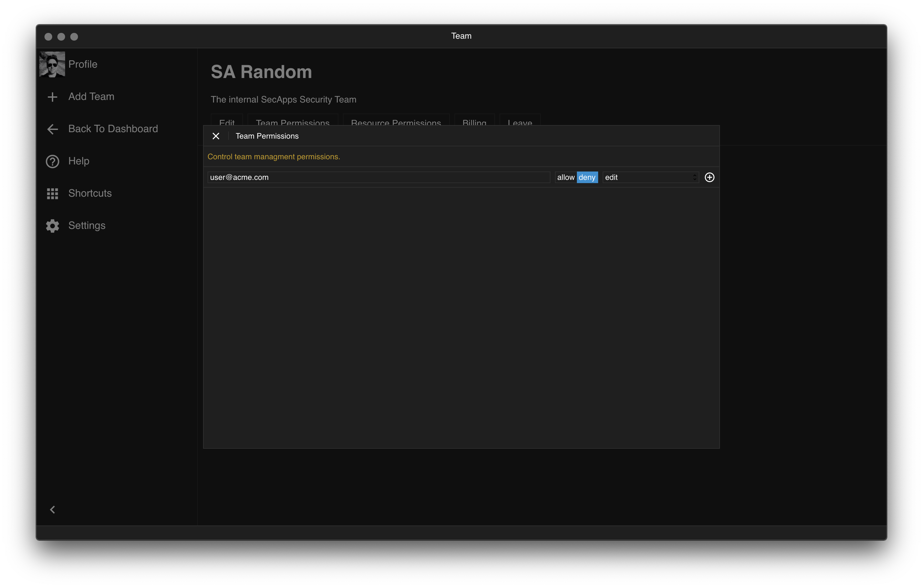Open the Team Permissions tab behind dialog
This screenshot has width=923, height=588.
pos(292,120)
